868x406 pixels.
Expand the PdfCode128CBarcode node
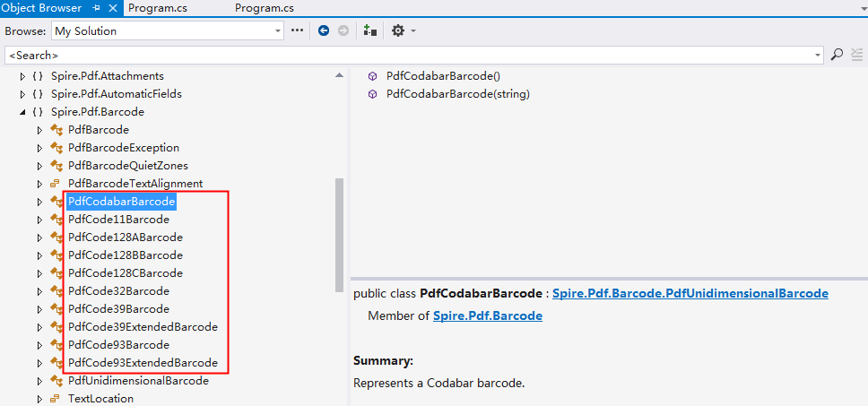pyautogui.click(x=39, y=273)
